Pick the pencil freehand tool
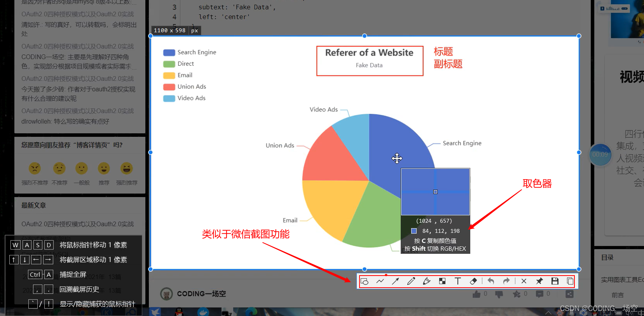 [411, 281]
